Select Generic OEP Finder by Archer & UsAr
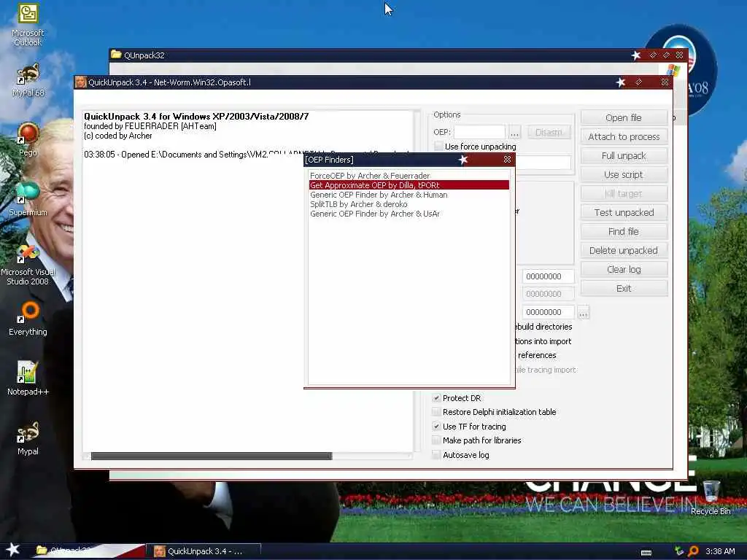Viewport: 747px width, 560px height. coord(409,214)
